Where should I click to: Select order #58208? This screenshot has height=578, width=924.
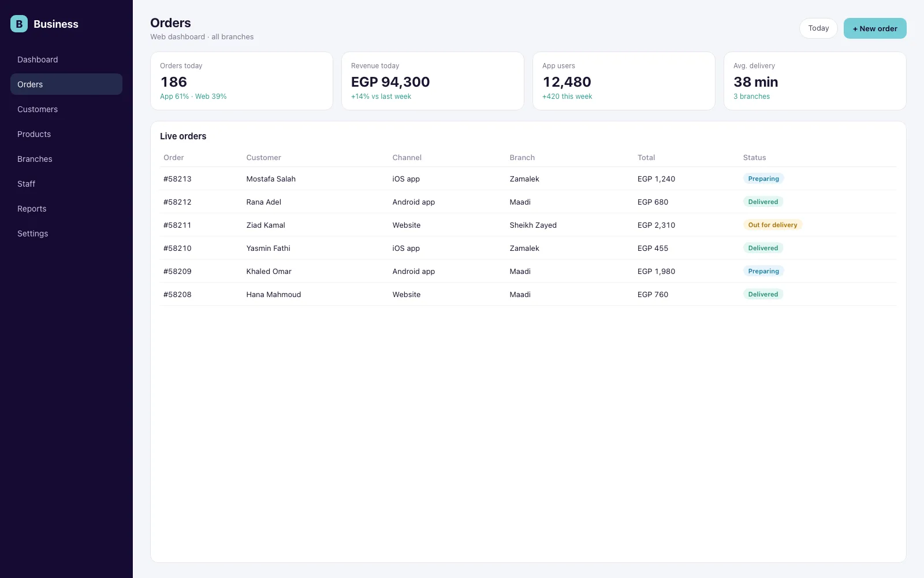coord(177,295)
